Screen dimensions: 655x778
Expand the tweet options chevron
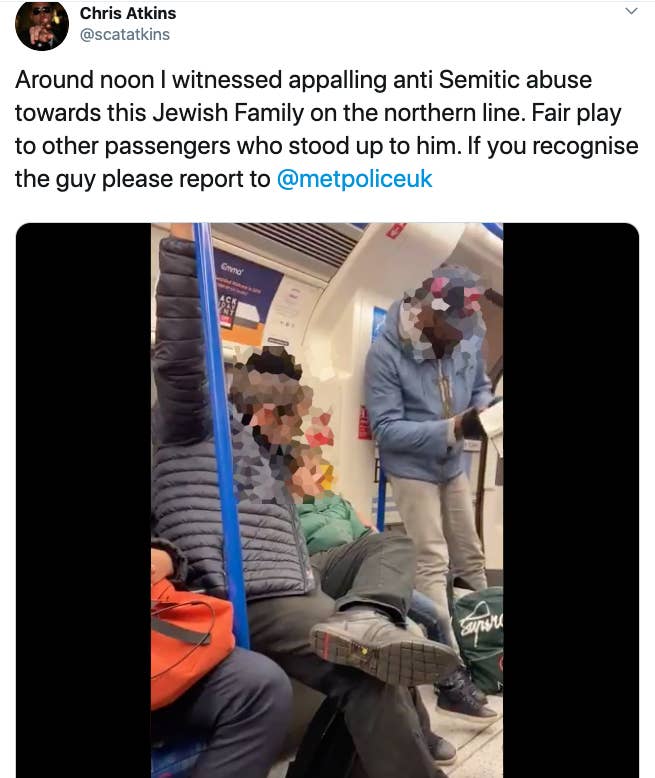tap(631, 11)
